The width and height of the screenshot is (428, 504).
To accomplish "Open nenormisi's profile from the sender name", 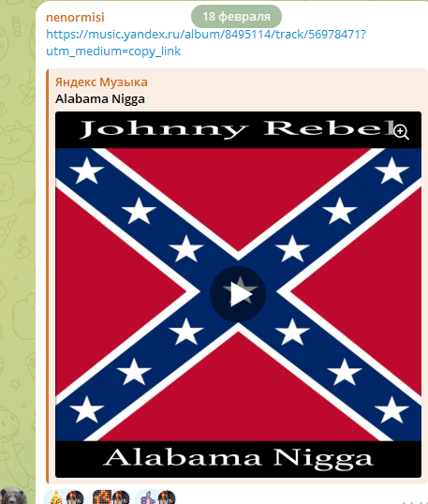I will click(x=75, y=18).
